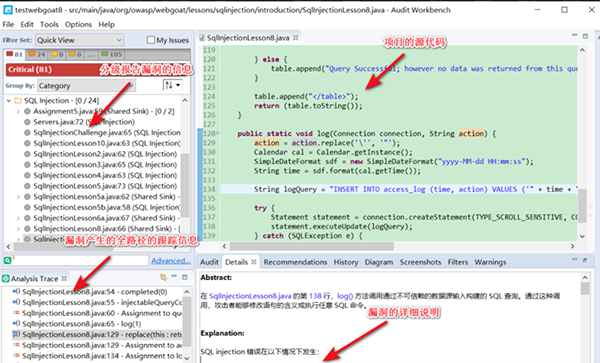Click the green search icon in issue search box

click(x=8, y=260)
